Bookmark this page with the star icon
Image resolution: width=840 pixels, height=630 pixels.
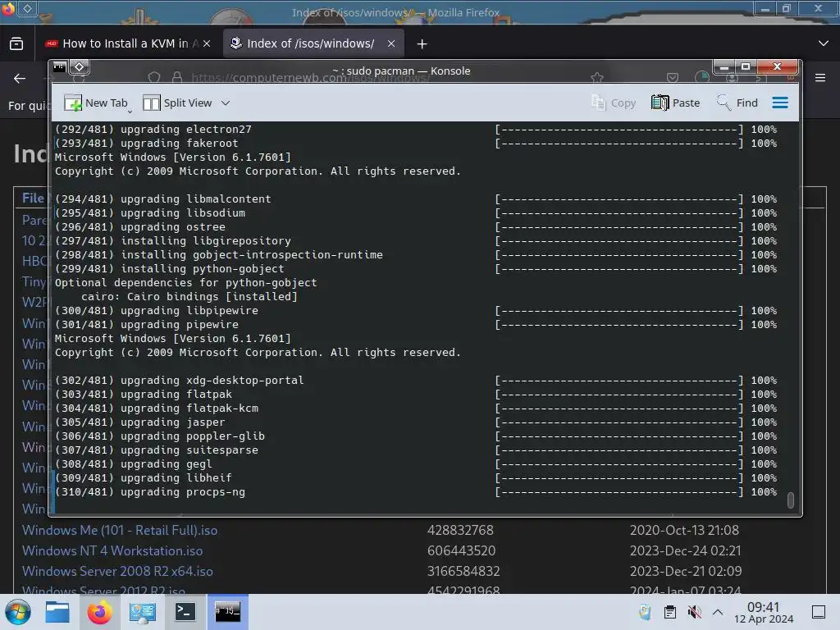coord(597,78)
